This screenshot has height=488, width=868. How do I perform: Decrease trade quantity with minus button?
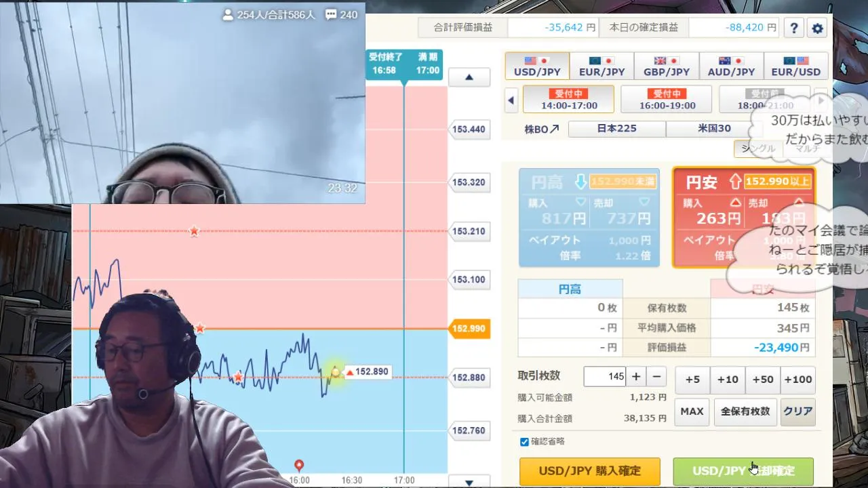(x=656, y=377)
